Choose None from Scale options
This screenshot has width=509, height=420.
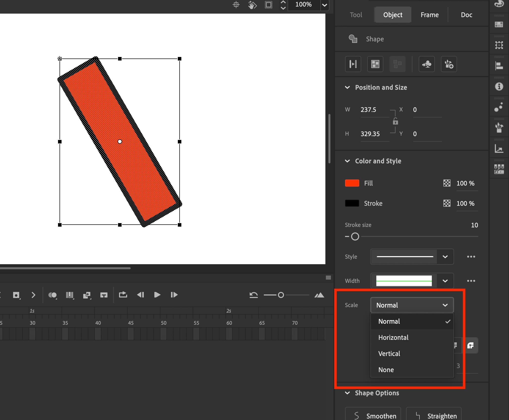pyautogui.click(x=386, y=370)
